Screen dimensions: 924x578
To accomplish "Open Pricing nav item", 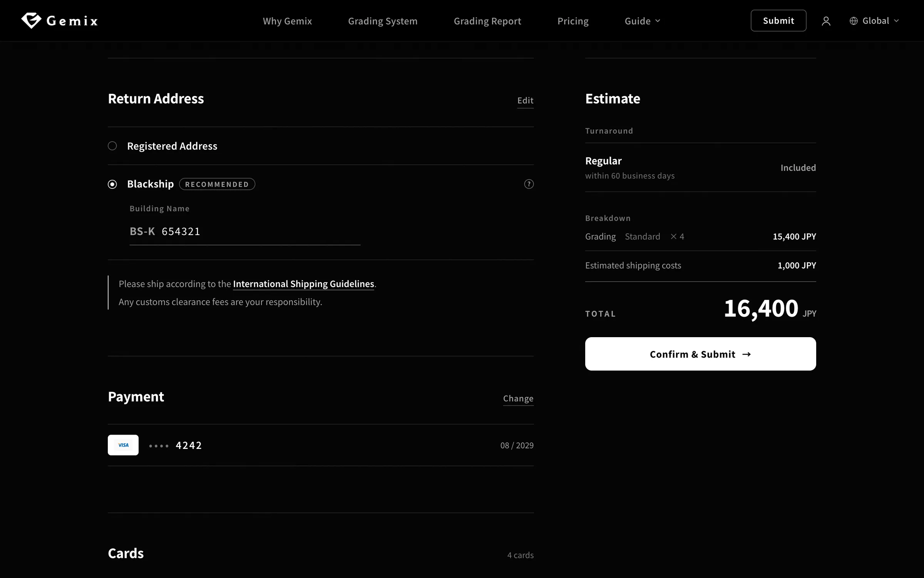I will 573,21.
